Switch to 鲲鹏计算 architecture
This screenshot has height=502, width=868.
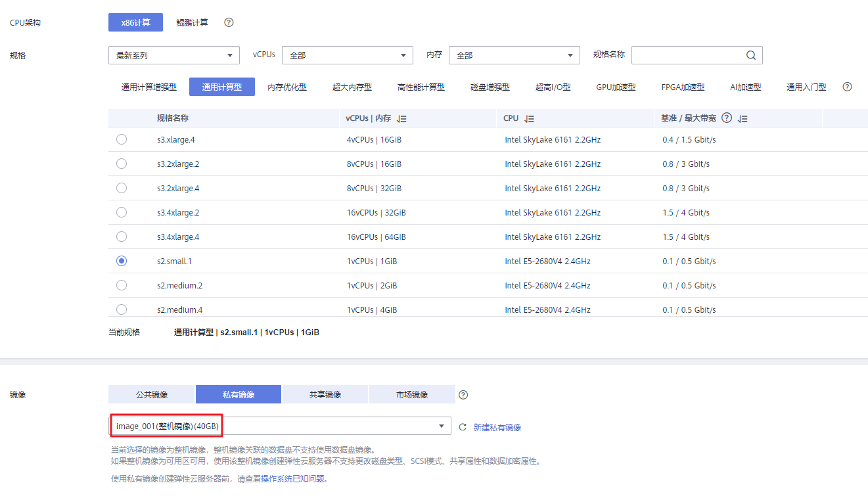click(193, 22)
